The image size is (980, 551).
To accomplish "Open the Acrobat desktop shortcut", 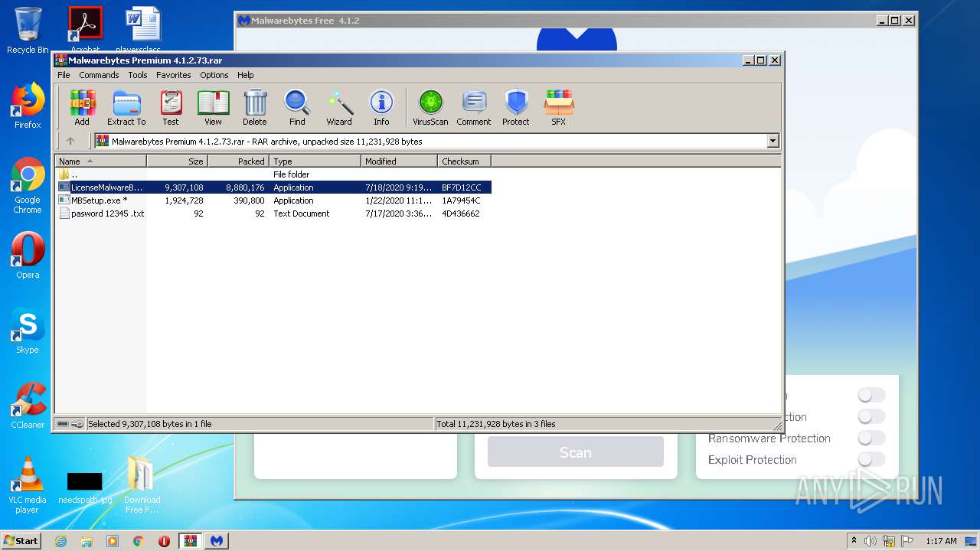I will point(85,29).
